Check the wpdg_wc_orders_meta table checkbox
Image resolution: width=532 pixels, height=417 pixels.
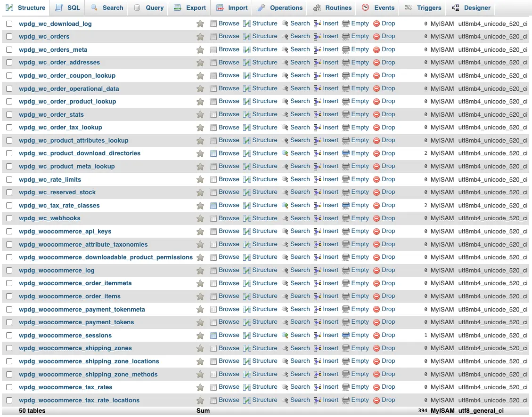pos(9,50)
